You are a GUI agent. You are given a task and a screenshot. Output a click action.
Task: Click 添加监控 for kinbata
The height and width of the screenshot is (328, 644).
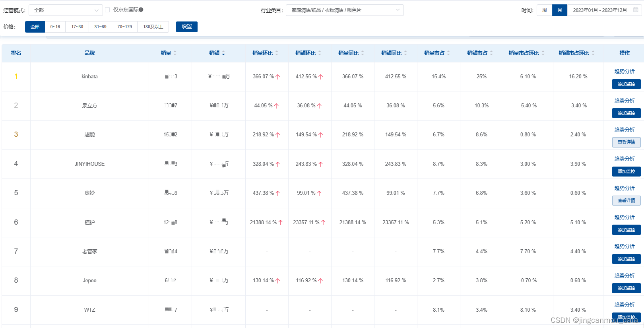(x=627, y=84)
